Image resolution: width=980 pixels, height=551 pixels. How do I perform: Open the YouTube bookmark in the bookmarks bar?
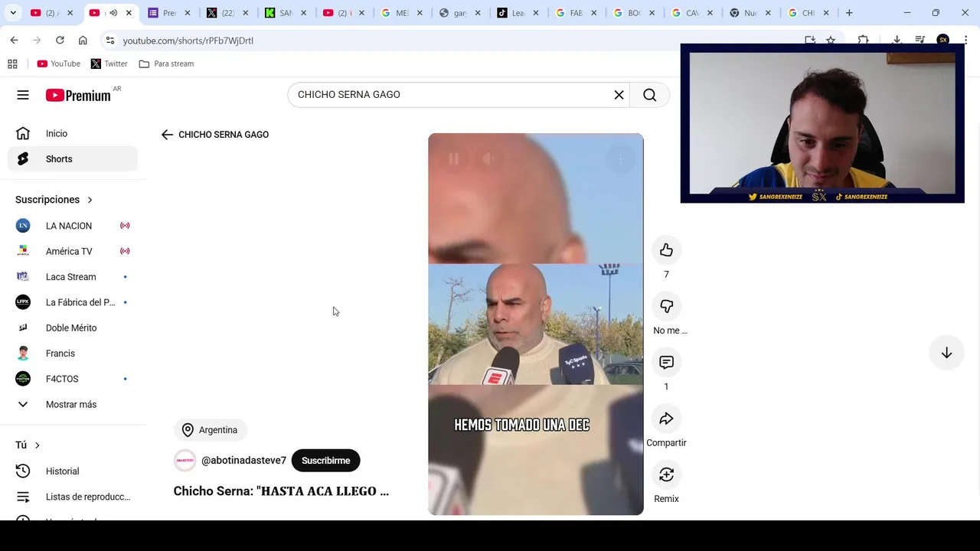pyautogui.click(x=59, y=64)
